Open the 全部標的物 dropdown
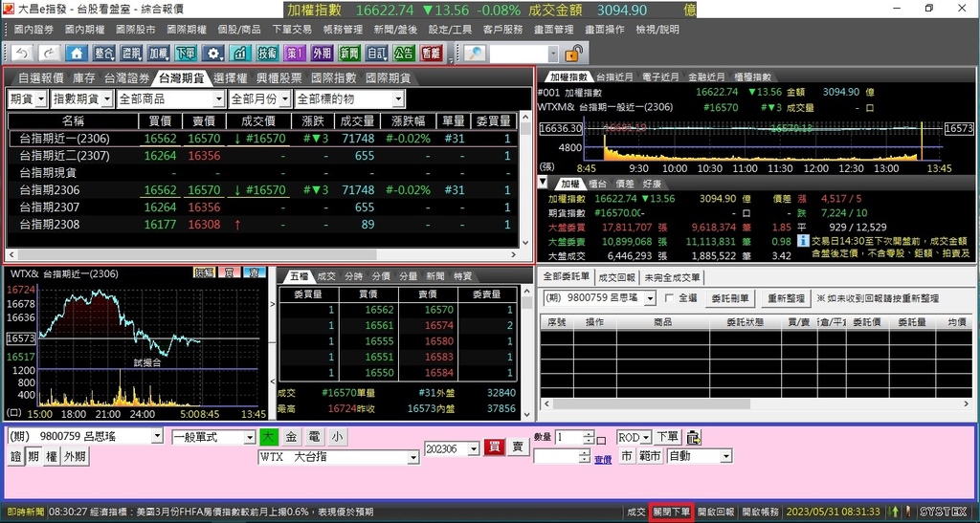The width and height of the screenshot is (980, 523). click(x=349, y=98)
